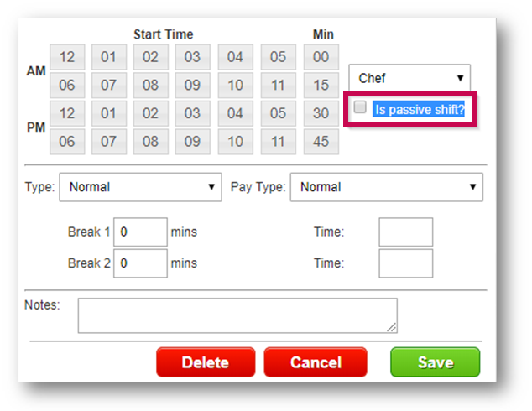Select 12 in the AM hours row
The height and width of the screenshot is (411, 532).
pos(67,58)
